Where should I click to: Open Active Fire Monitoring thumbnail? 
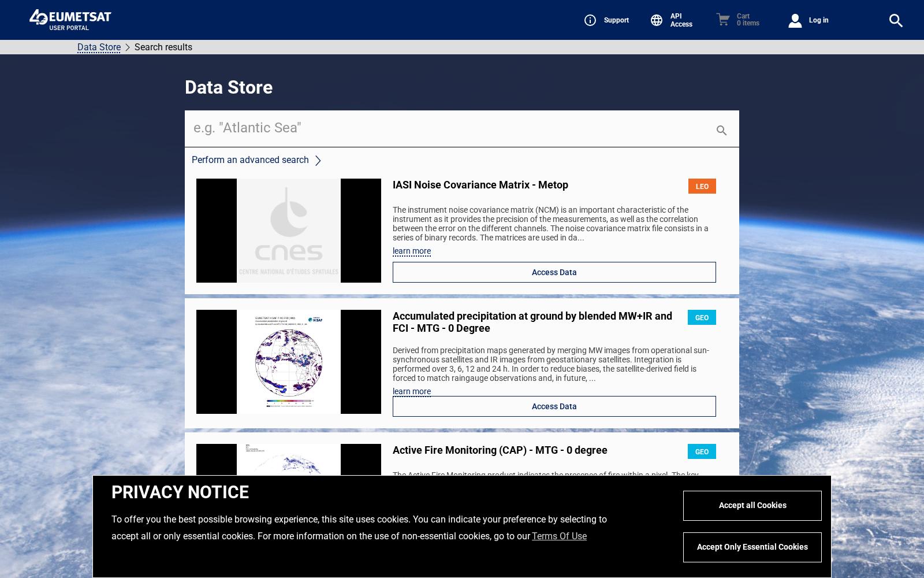coord(289,460)
